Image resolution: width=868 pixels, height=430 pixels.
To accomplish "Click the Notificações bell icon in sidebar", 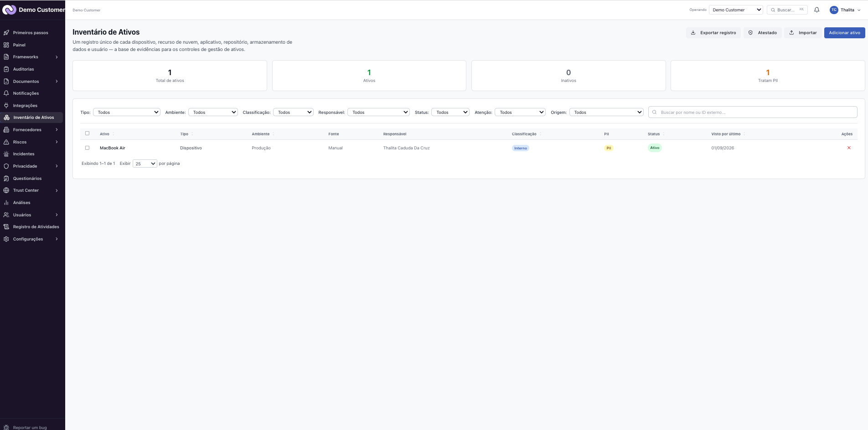I will pyautogui.click(x=6, y=93).
